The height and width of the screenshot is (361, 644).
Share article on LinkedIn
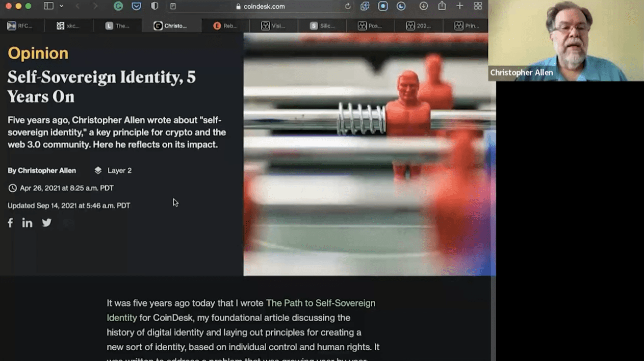[27, 223]
